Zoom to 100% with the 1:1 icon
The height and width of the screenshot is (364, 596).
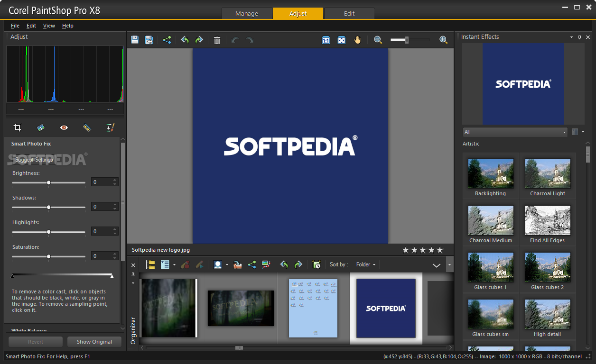pyautogui.click(x=326, y=40)
